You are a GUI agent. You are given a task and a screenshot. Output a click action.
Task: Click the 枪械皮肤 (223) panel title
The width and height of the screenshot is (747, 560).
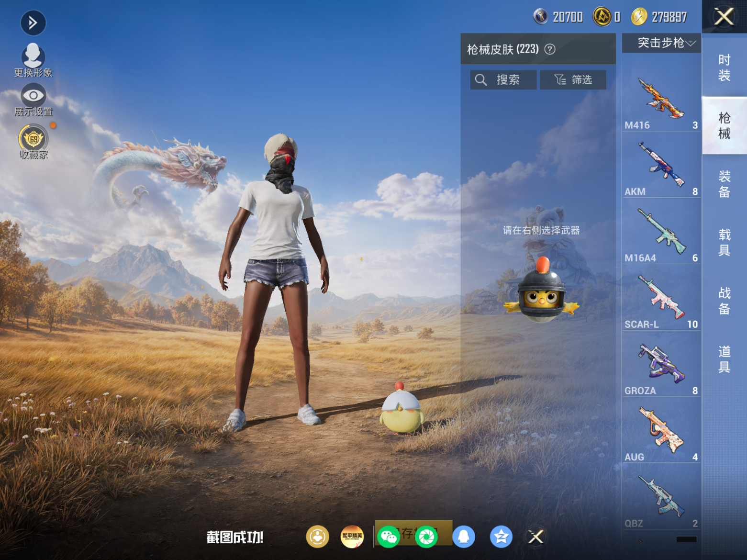click(x=503, y=49)
